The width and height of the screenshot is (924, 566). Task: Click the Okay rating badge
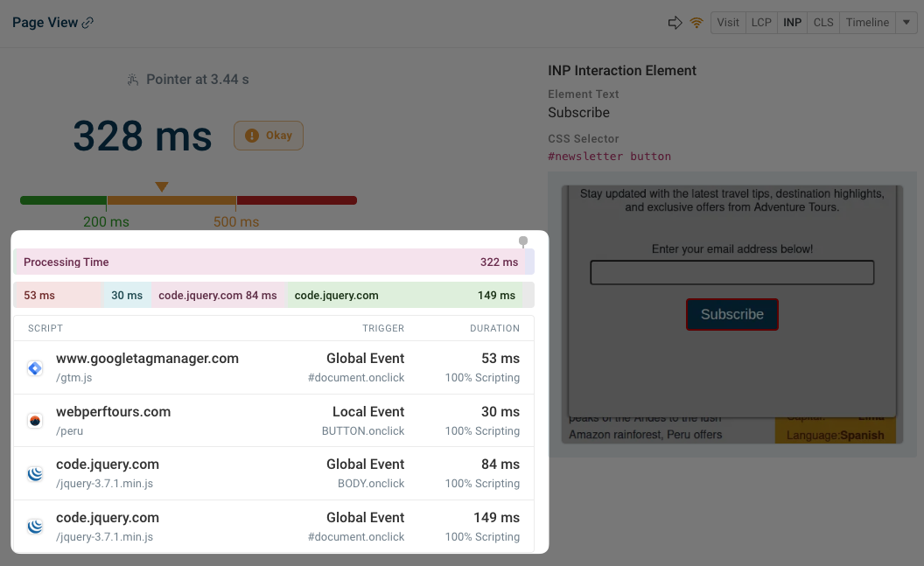[269, 136]
